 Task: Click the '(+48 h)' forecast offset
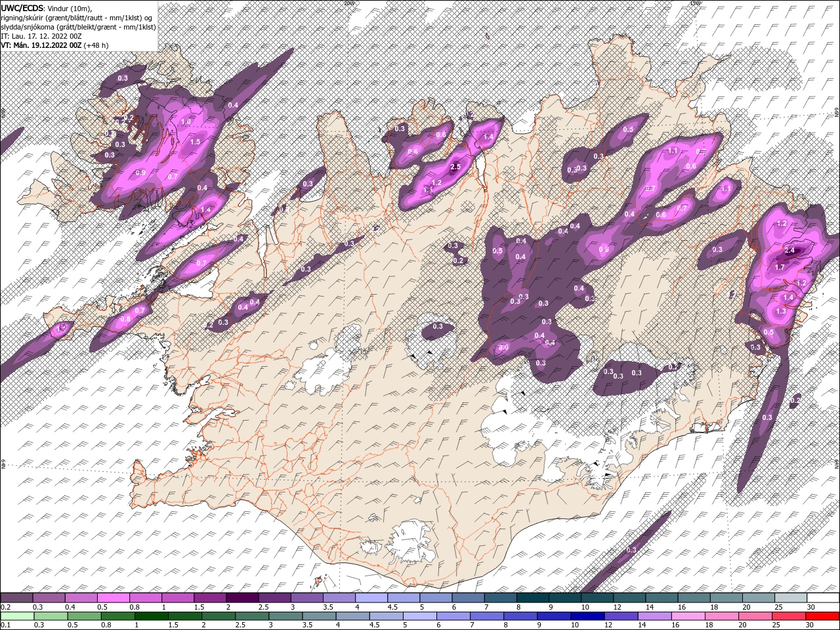(x=96, y=45)
